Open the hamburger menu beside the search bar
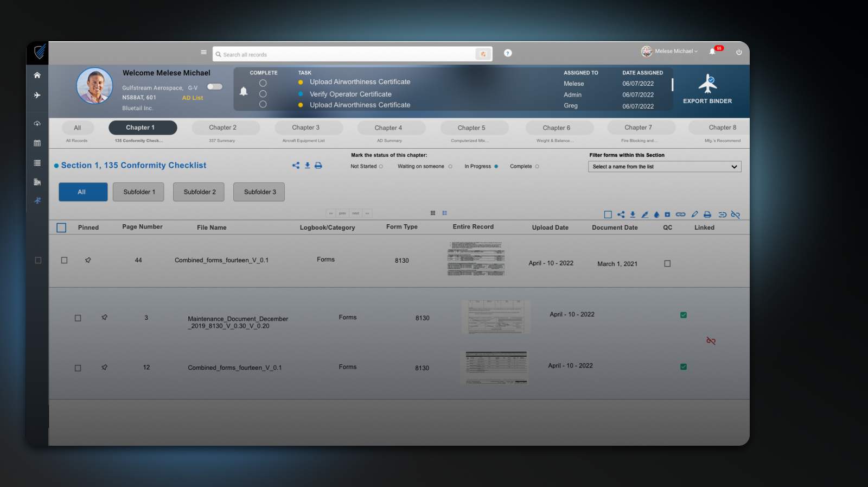 click(203, 53)
